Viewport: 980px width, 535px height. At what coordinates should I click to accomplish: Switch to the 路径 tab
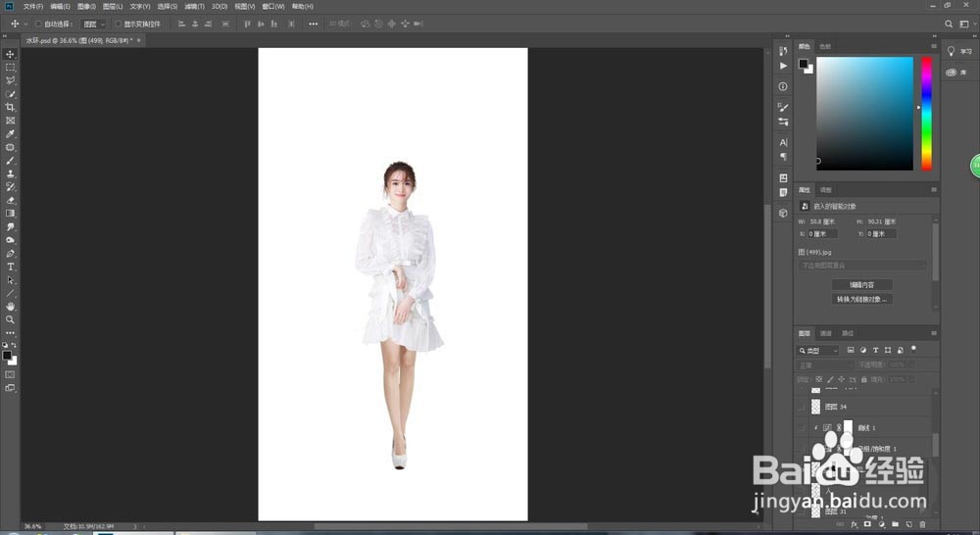coord(848,333)
